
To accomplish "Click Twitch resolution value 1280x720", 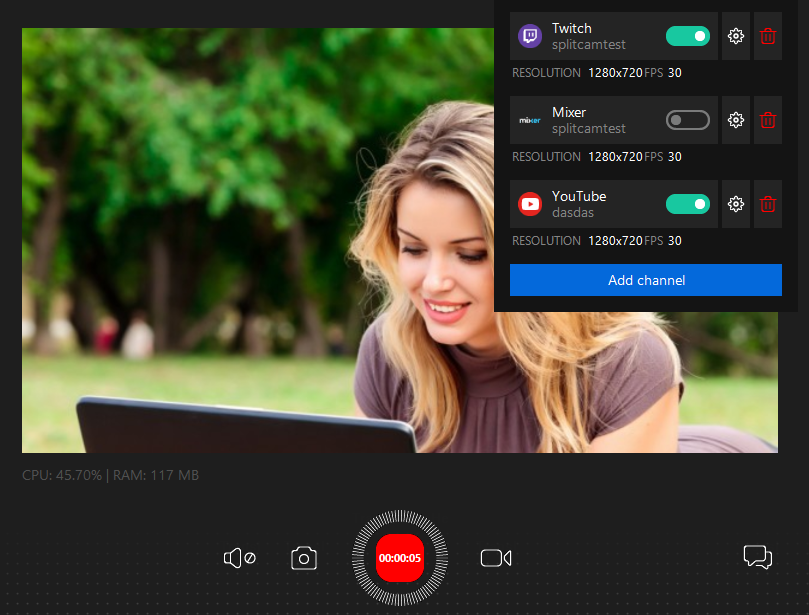I will tap(615, 73).
